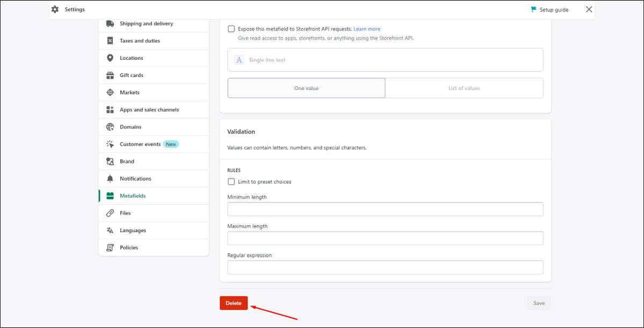Click the Languages translate icon
This screenshot has width=644, height=328.
pos(110,230)
